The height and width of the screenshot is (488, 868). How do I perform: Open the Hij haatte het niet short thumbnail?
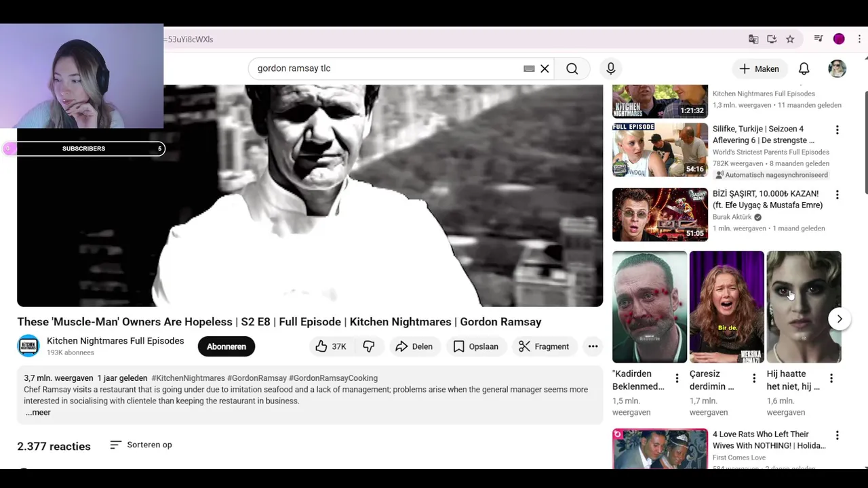pos(804,307)
